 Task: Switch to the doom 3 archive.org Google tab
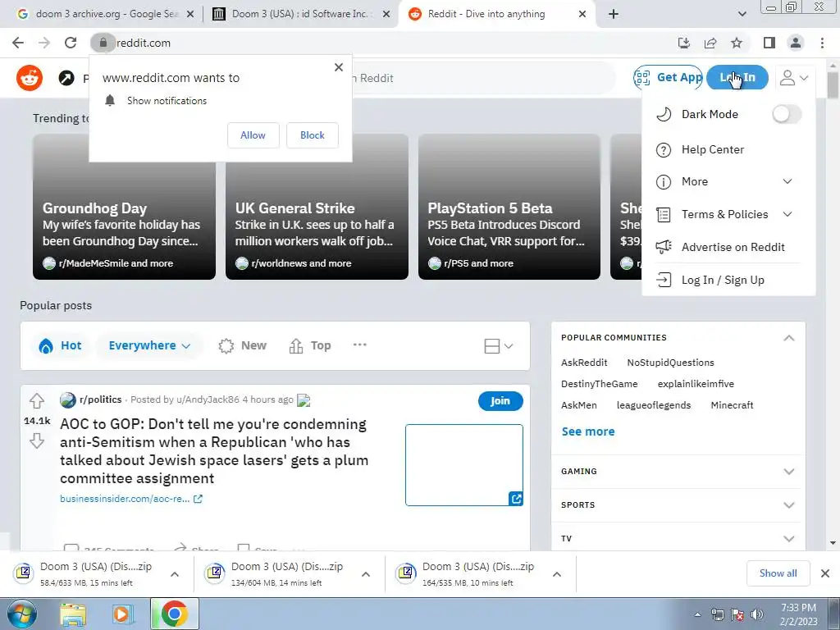pos(106,14)
